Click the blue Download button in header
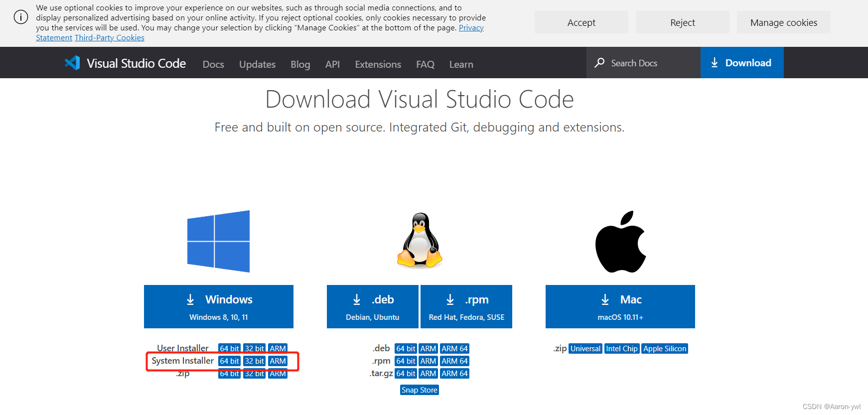This screenshot has height=415, width=868. (742, 63)
